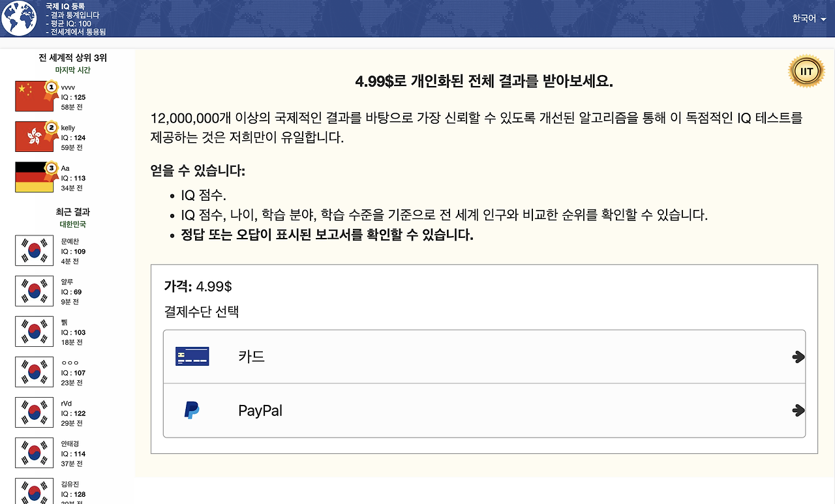Viewport: 835px width, 504px height.
Task: Click the globe logo in the header
Action: click(x=18, y=18)
